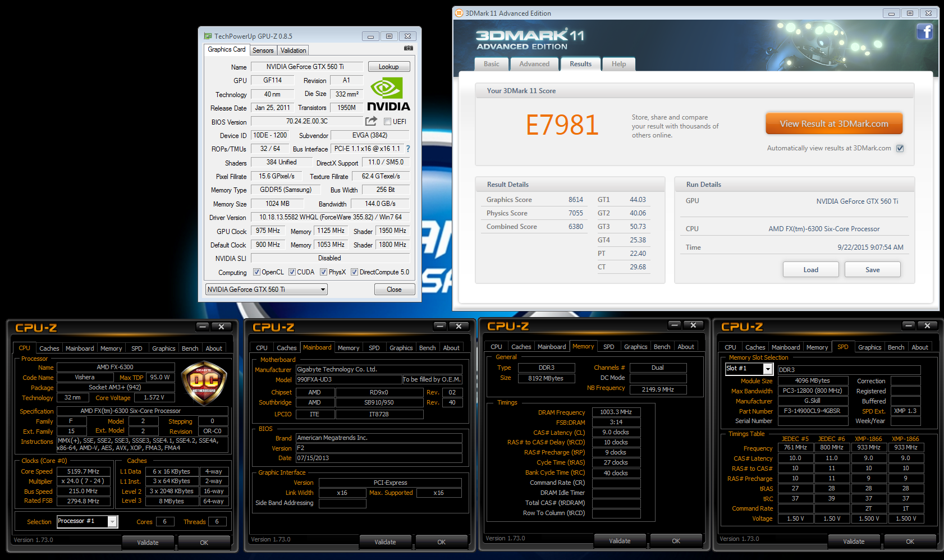The height and width of the screenshot is (560, 944).
Task: Click the Physics Score value 7055
Action: 576,213
